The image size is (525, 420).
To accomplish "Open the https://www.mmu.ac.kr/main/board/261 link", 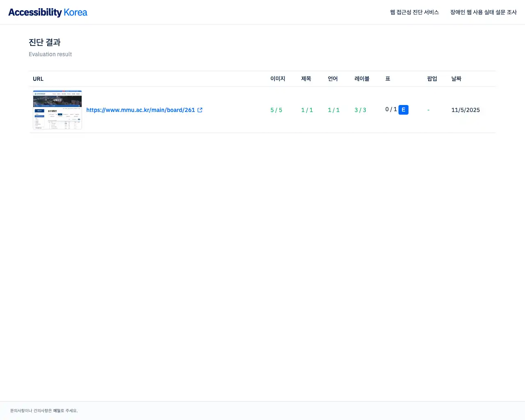I will [x=140, y=110].
